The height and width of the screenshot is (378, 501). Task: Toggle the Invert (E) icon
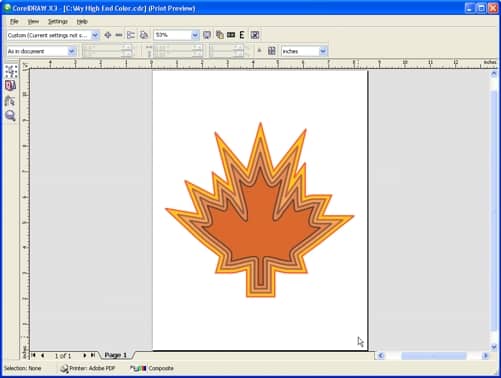tap(242, 35)
